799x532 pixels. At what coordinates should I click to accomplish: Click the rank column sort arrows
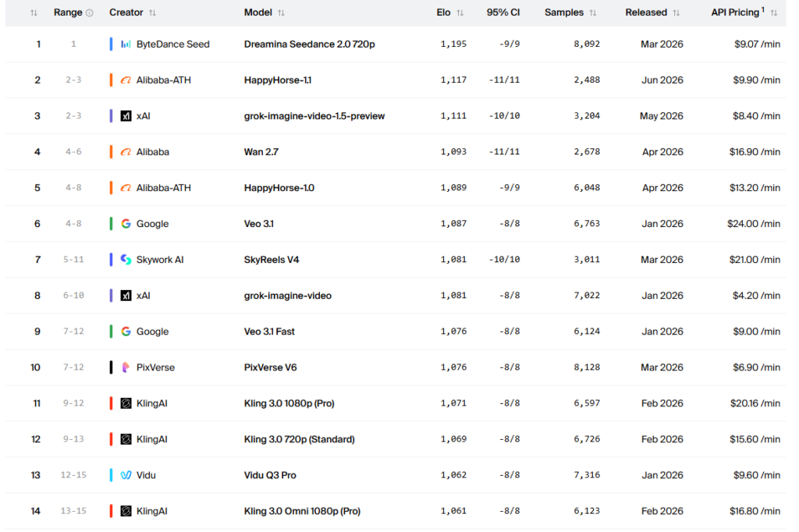coord(34,13)
